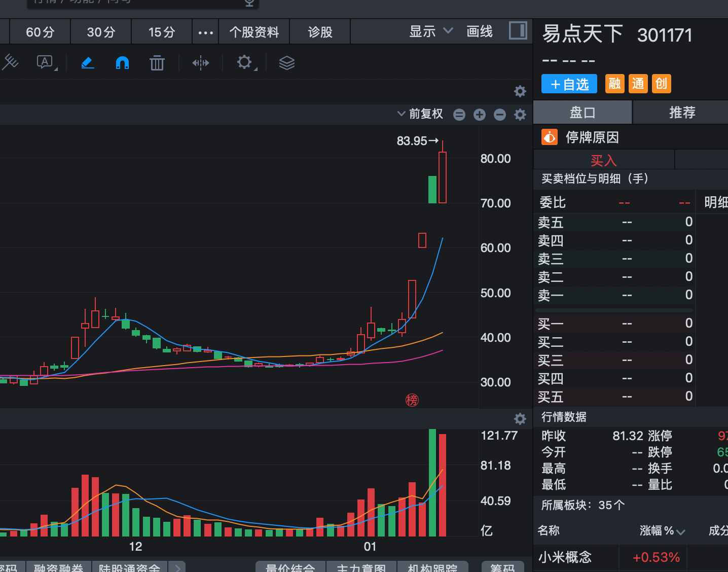Click the minus zoom-out chart icon
The image size is (728, 572).
pos(500,115)
